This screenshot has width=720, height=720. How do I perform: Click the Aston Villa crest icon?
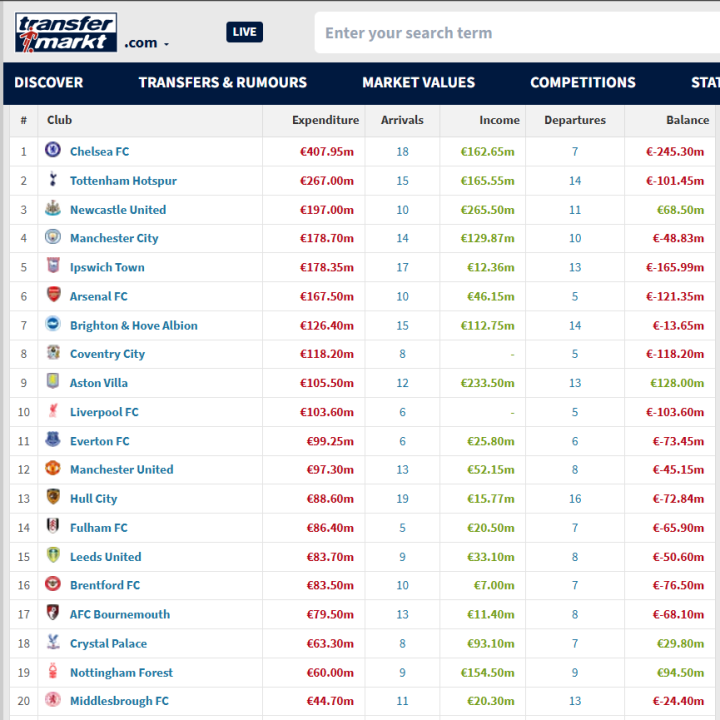pos(53,381)
